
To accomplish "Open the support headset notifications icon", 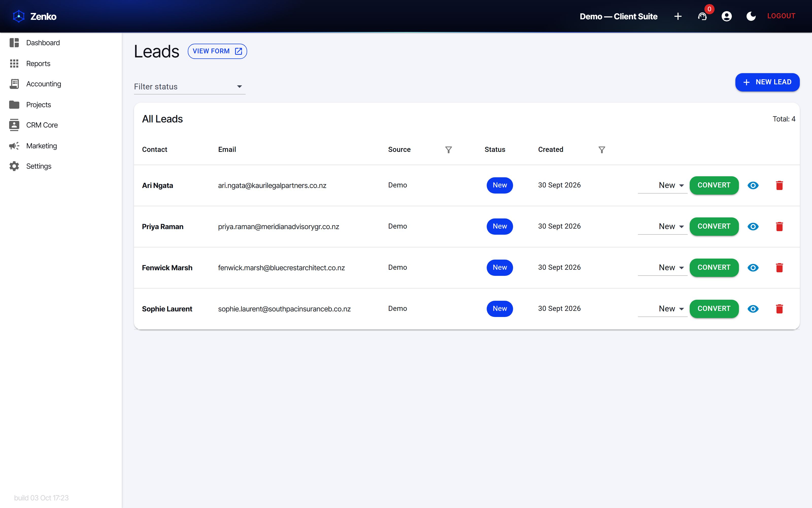I will [702, 16].
